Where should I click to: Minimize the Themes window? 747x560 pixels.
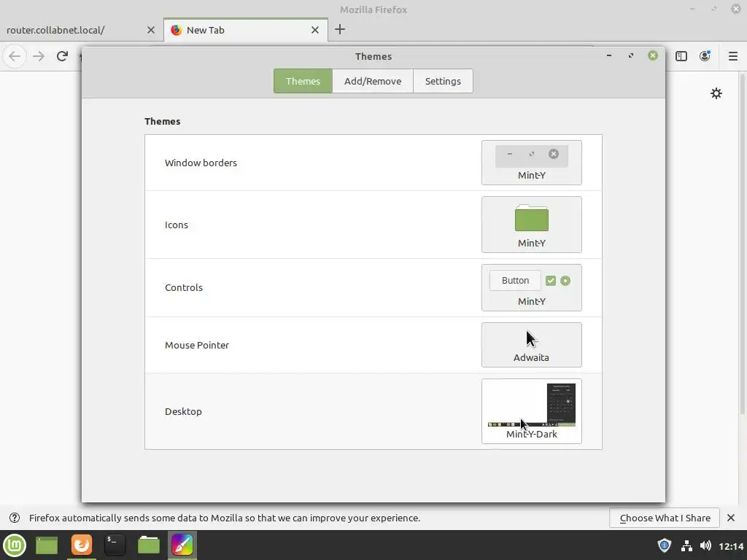(609, 55)
